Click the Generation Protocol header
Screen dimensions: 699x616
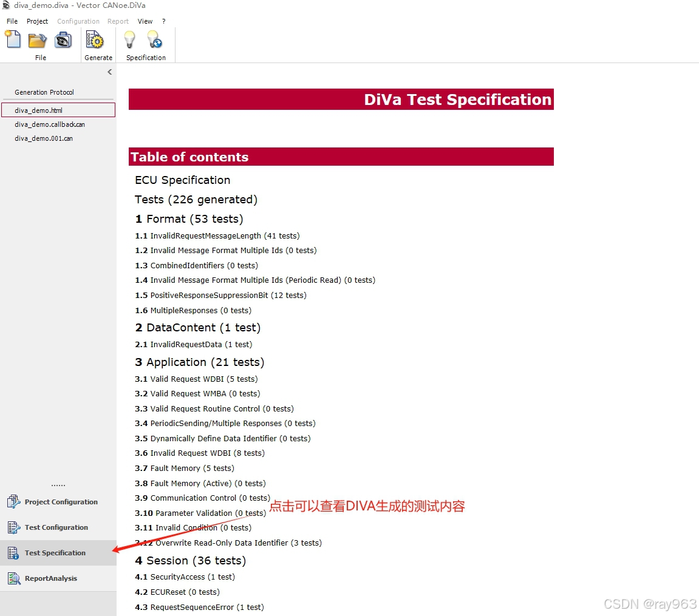pos(44,92)
